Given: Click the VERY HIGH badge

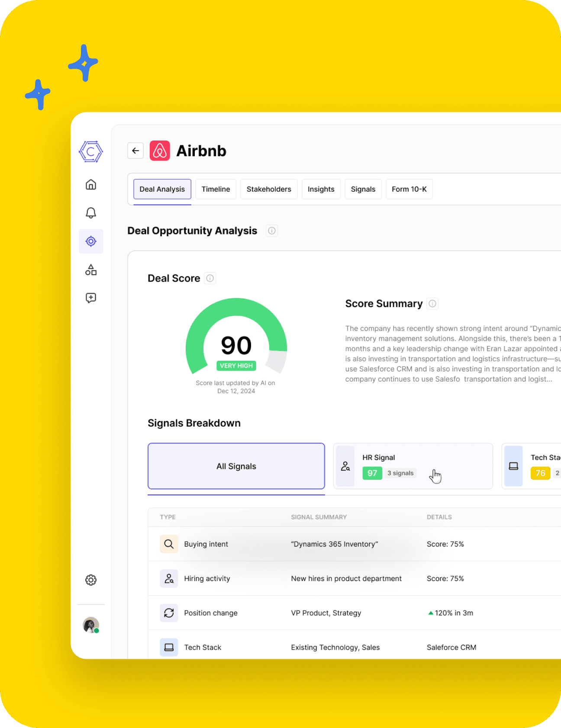Looking at the screenshot, I should [236, 366].
